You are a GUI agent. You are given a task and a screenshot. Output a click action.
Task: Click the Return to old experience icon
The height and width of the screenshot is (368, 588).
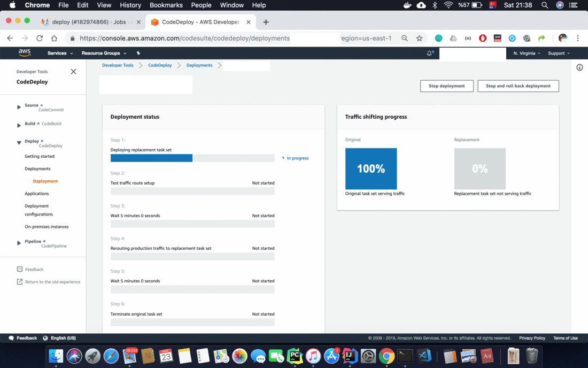point(20,282)
